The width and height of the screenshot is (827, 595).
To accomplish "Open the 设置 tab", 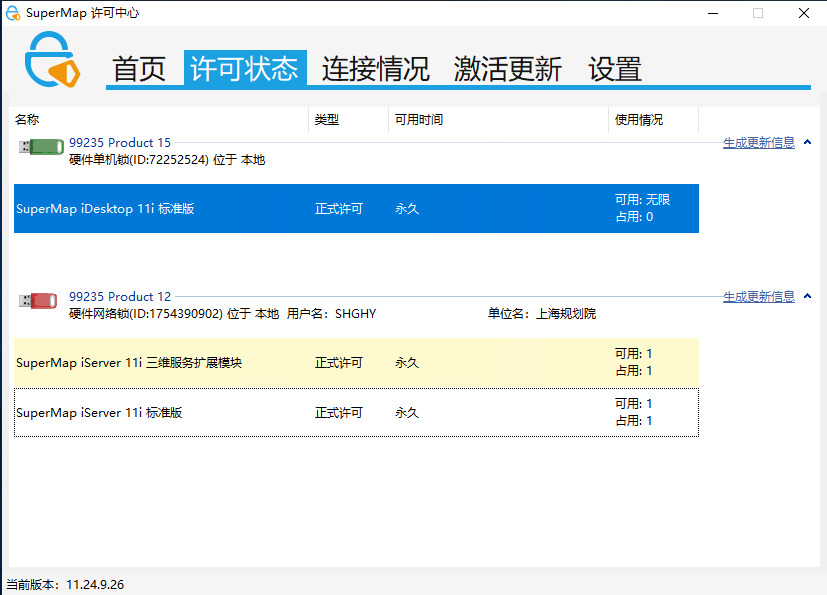I will [x=615, y=69].
